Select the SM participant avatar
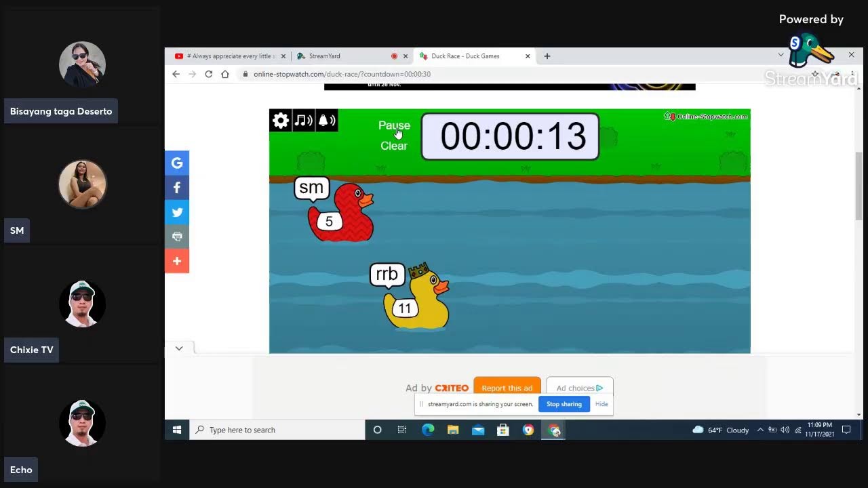Viewport: 868px width, 488px height. tap(82, 184)
